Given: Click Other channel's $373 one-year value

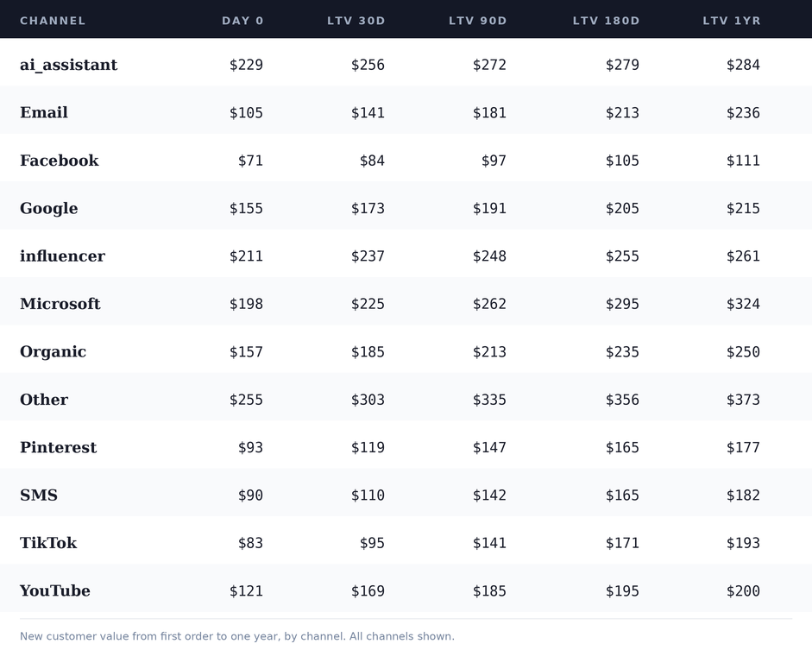Looking at the screenshot, I should 743,400.
